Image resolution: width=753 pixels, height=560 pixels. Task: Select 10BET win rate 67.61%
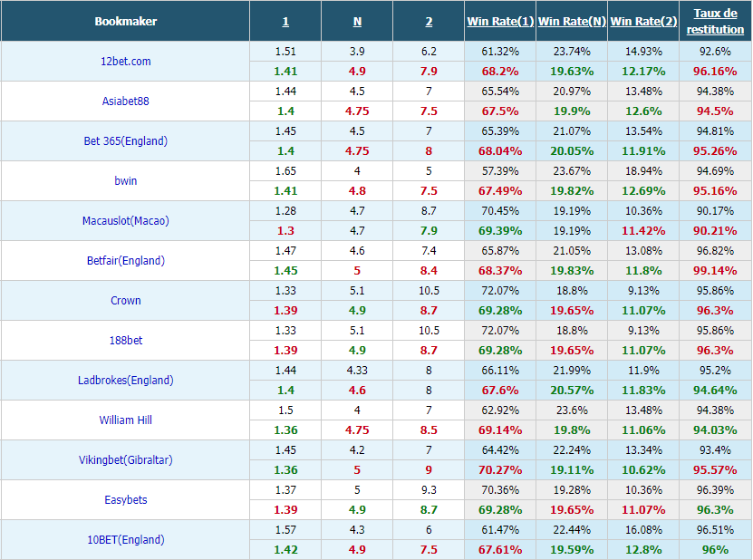coord(500,550)
